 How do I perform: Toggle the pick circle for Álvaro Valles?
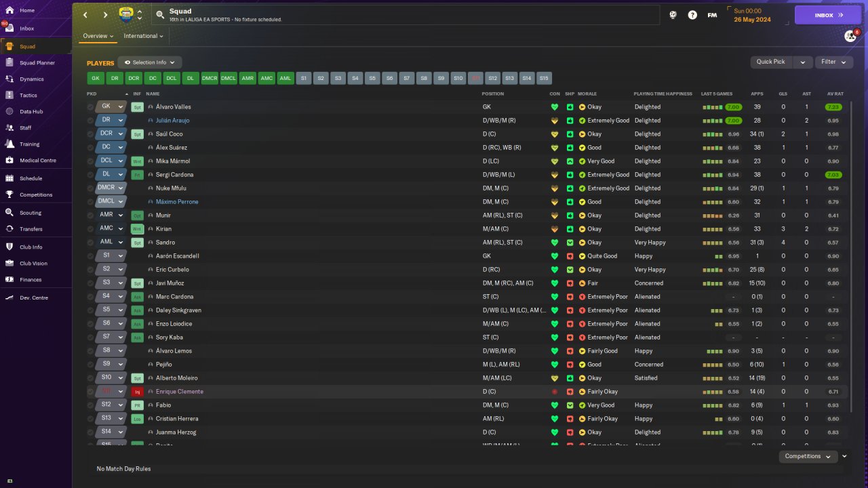[x=90, y=107]
